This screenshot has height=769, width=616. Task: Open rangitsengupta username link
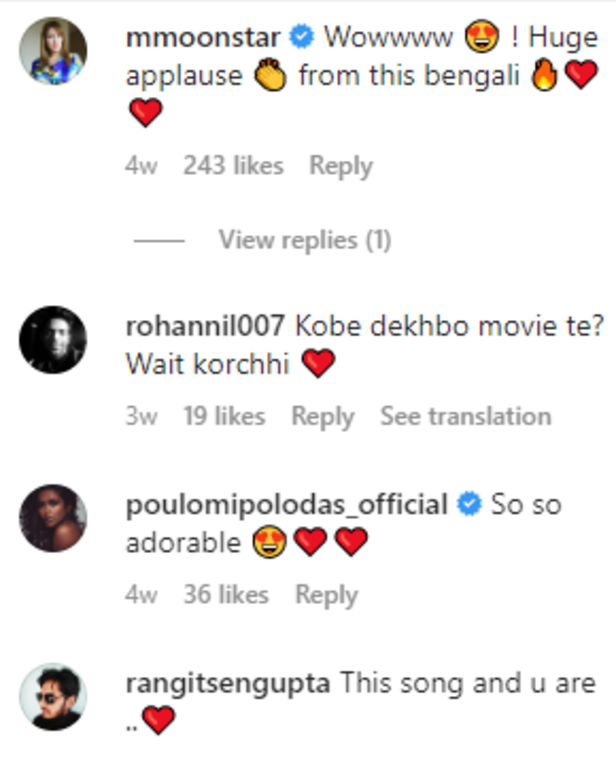228,684
